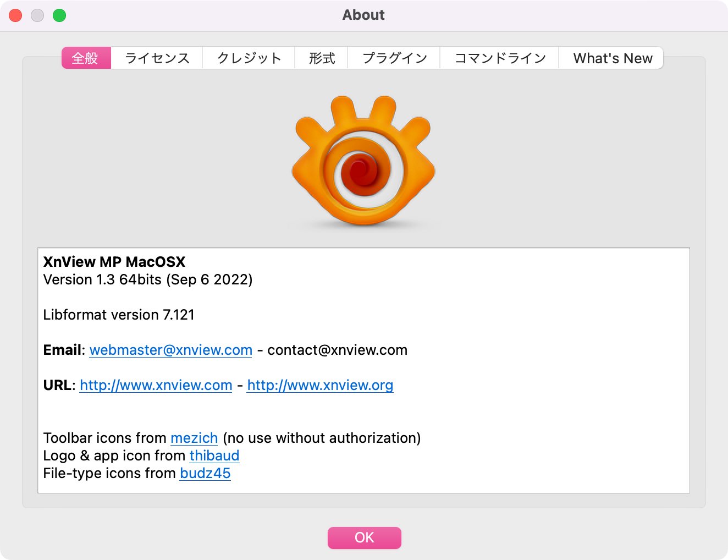728x560 pixels.
Task: Click the 'Version 1.3 64bits (Sep 6 2022)' text
Action: pos(148,279)
